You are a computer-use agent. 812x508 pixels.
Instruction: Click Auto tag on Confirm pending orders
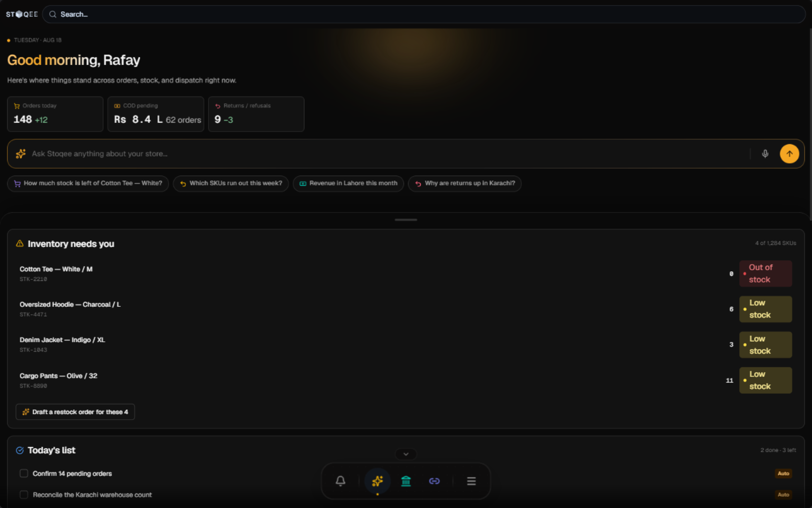pyautogui.click(x=784, y=473)
